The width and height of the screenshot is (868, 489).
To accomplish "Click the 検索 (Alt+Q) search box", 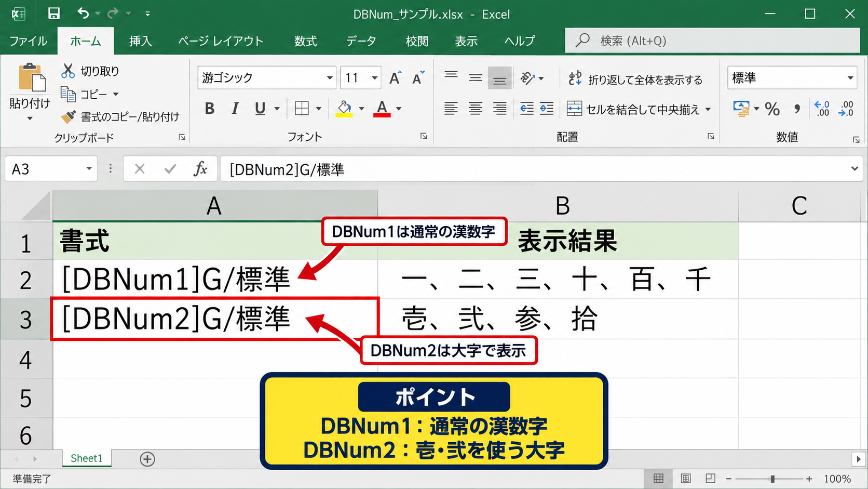I will pyautogui.click(x=712, y=41).
